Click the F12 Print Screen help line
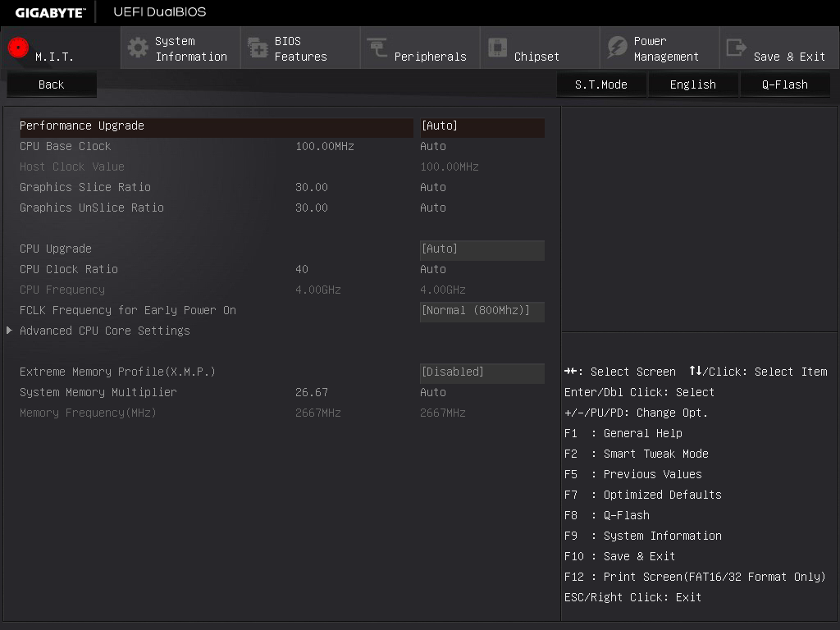The image size is (840, 630). tap(695, 577)
